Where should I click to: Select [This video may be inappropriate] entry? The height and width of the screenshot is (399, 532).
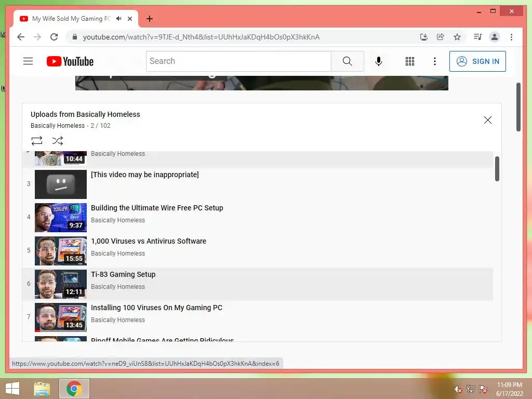point(145,175)
